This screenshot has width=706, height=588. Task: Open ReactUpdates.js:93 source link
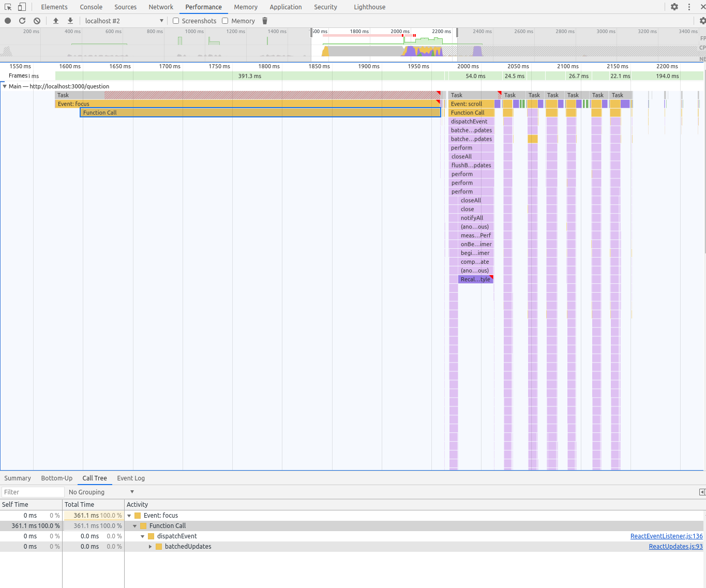click(675, 547)
